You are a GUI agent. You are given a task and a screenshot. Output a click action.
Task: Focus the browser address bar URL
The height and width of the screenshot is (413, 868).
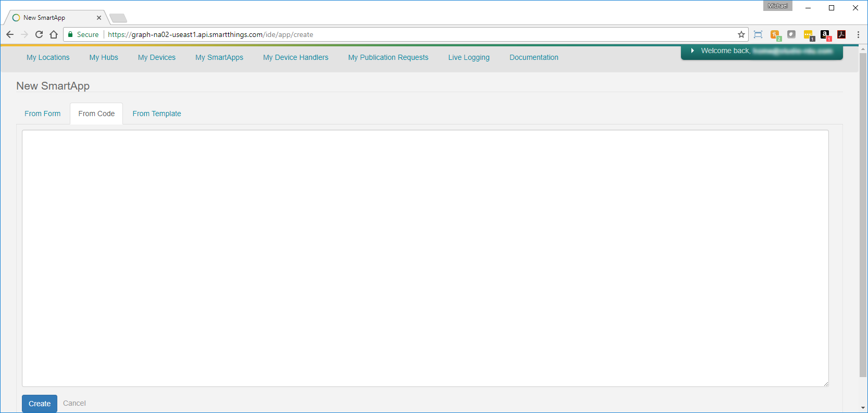(x=210, y=34)
